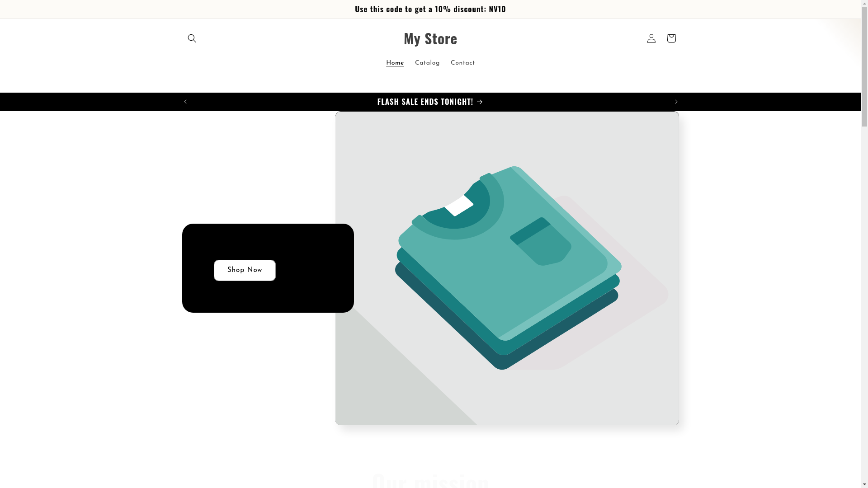
Task: Open the account log in icon
Action: [x=651, y=38]
